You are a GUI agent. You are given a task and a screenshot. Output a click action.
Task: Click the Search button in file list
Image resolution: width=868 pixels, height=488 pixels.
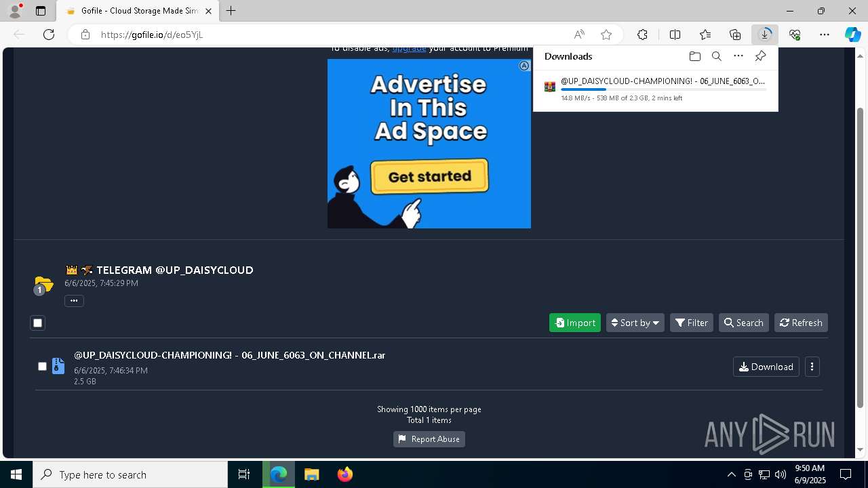pyautogui.click(x=743, y=323)
